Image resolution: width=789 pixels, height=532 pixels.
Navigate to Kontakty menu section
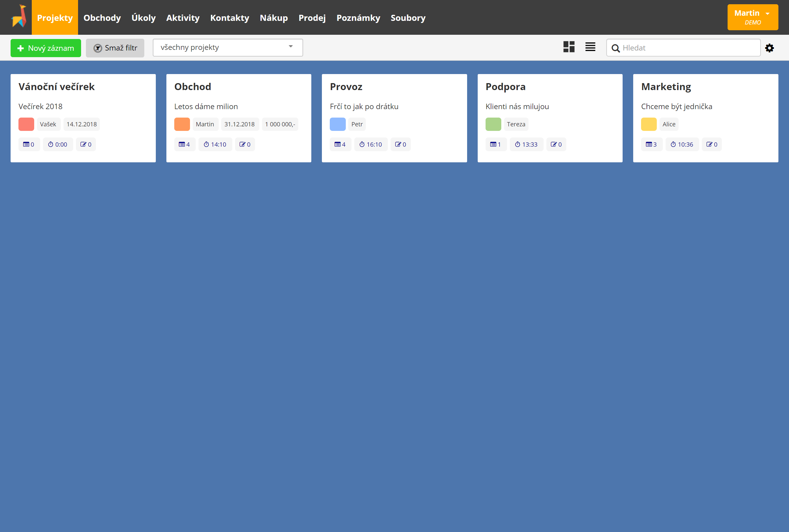(x=229, y=17)
